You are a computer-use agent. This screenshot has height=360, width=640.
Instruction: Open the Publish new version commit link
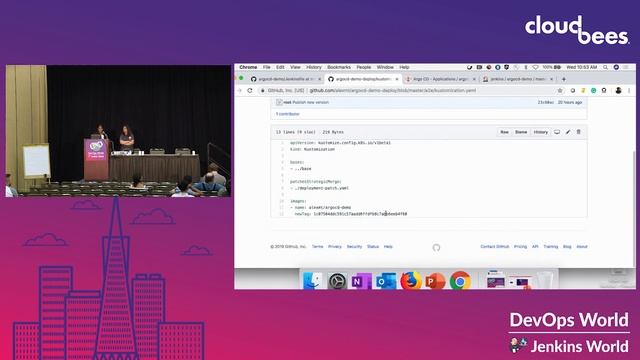(311, 102)
